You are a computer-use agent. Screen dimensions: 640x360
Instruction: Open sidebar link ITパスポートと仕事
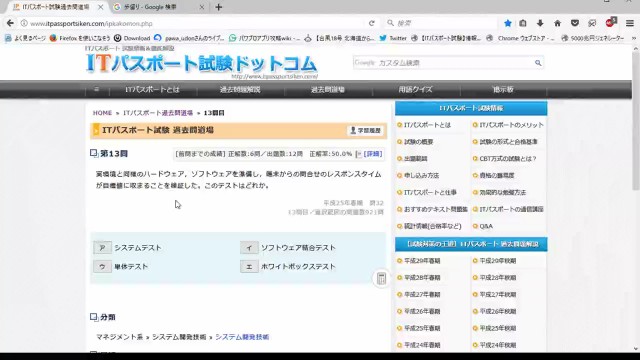[430, 192]
